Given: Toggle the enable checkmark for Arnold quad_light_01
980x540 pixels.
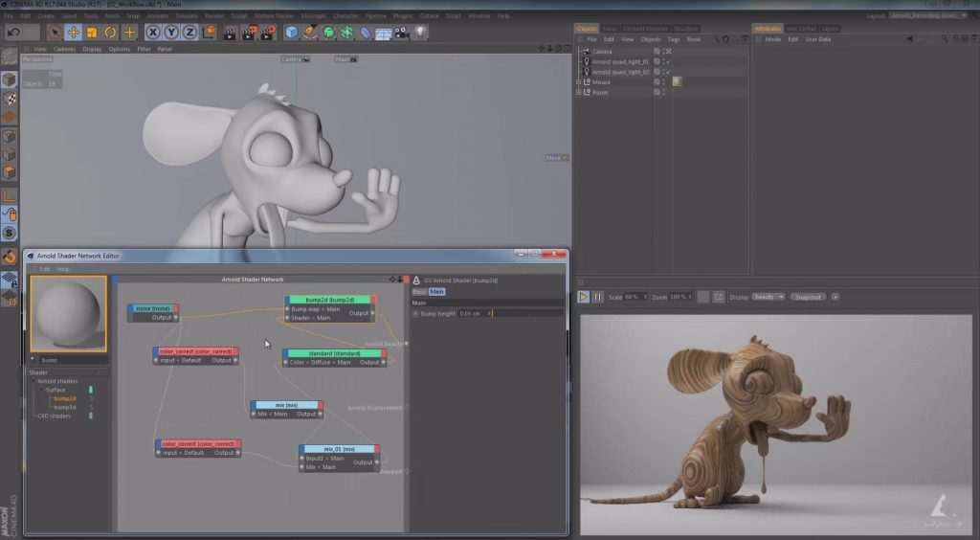Looking at the screenshot, I should pyautogui.click(x=669, y=62).
